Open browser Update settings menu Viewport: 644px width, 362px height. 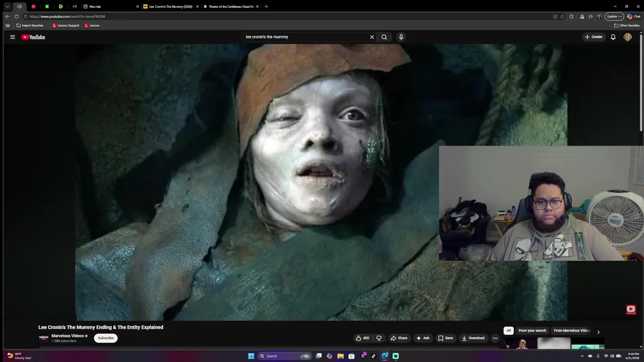click(x=614, y=16)
